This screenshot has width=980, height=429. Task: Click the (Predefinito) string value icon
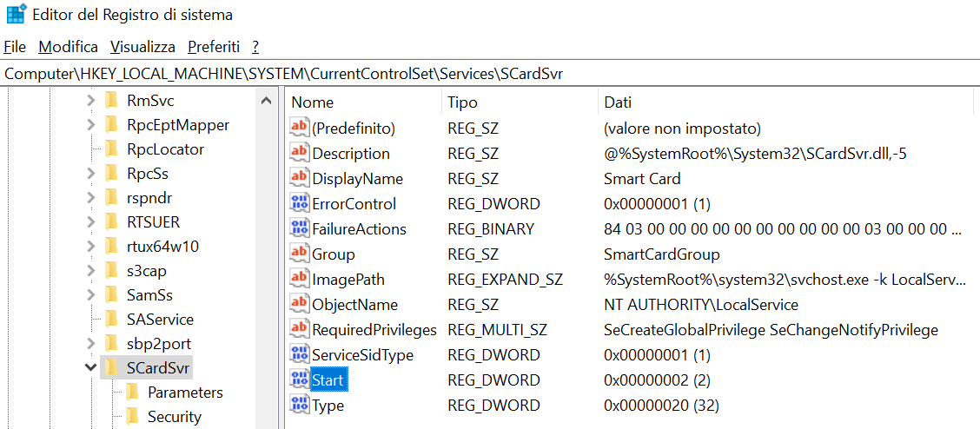point(300,128)
